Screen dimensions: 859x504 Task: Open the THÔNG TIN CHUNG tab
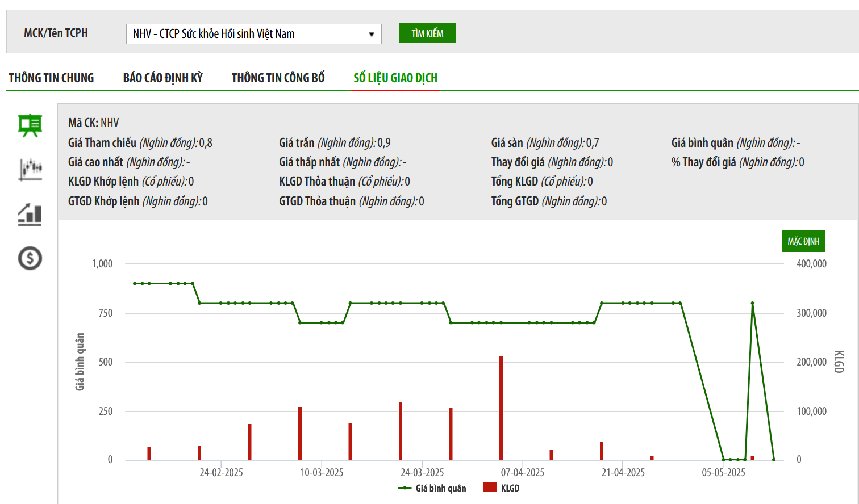[x=52, y=78]
